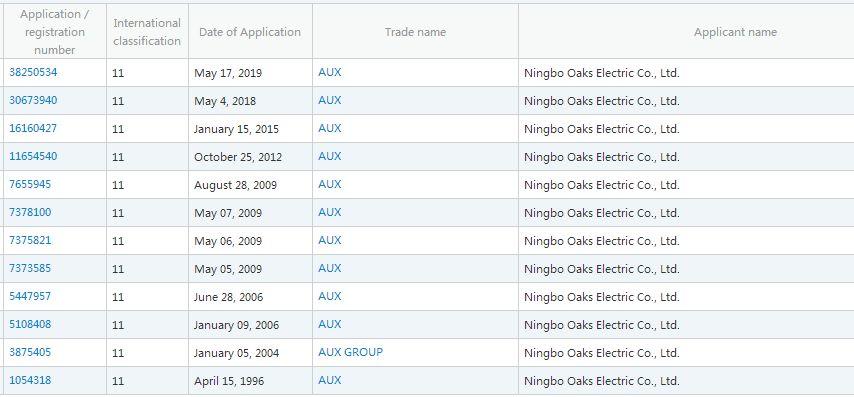Click applicant name in the 5447957 row
854x397 pixels.
602,297
